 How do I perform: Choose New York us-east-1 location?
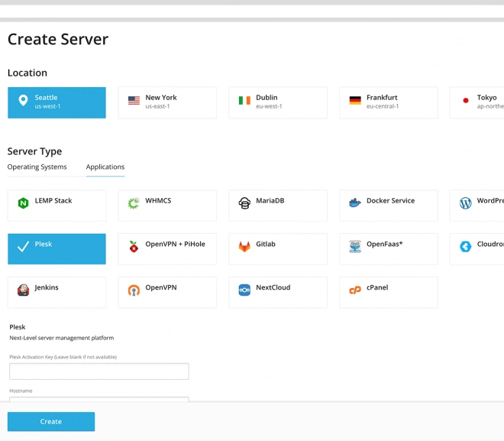167,102
